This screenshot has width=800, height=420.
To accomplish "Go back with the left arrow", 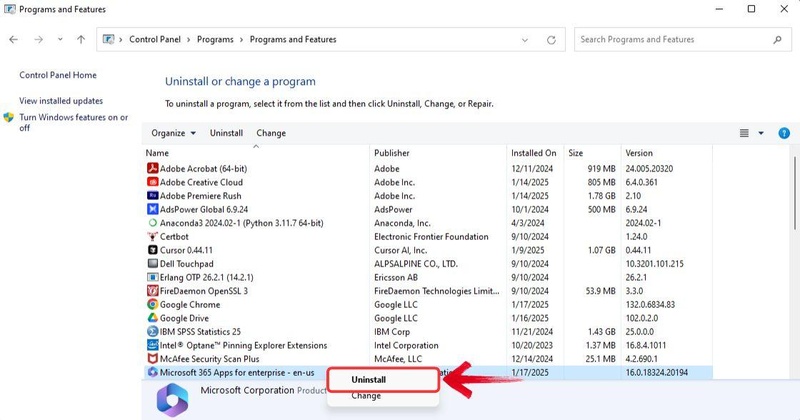I will click(14, 39).
